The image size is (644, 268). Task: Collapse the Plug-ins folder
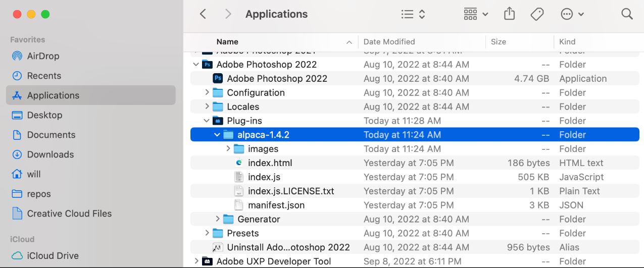pyautogui.click(x=207, y=121)
